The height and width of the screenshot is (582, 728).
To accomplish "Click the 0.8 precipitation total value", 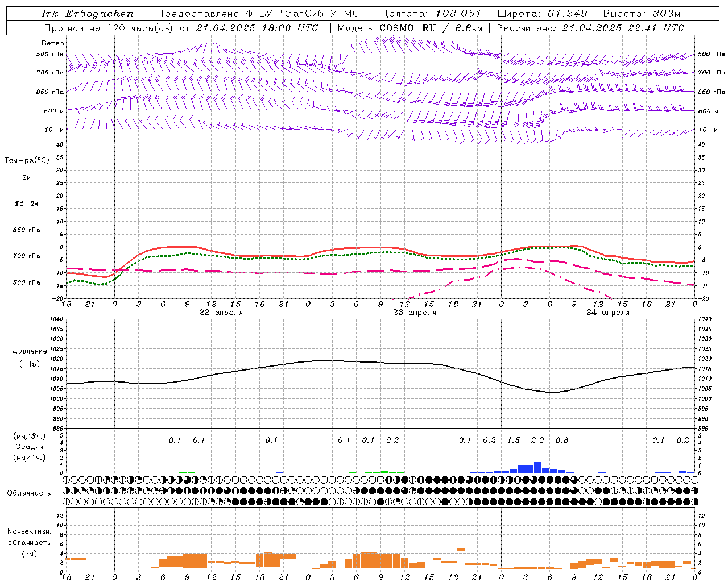I will pyautogui.click(x=562, y=440).
